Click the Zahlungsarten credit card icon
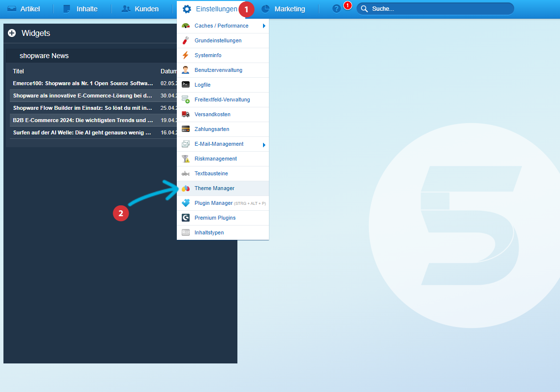560x392 pixels. [185, 129]
